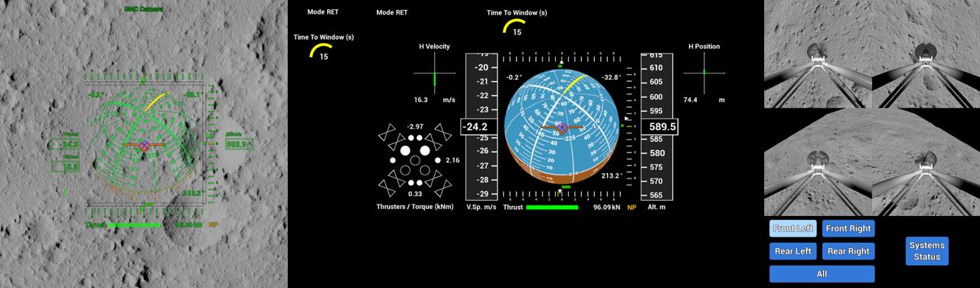Click the 570 mark on the altitude tape
Screen dimensions: 980x288
(656, 181)
